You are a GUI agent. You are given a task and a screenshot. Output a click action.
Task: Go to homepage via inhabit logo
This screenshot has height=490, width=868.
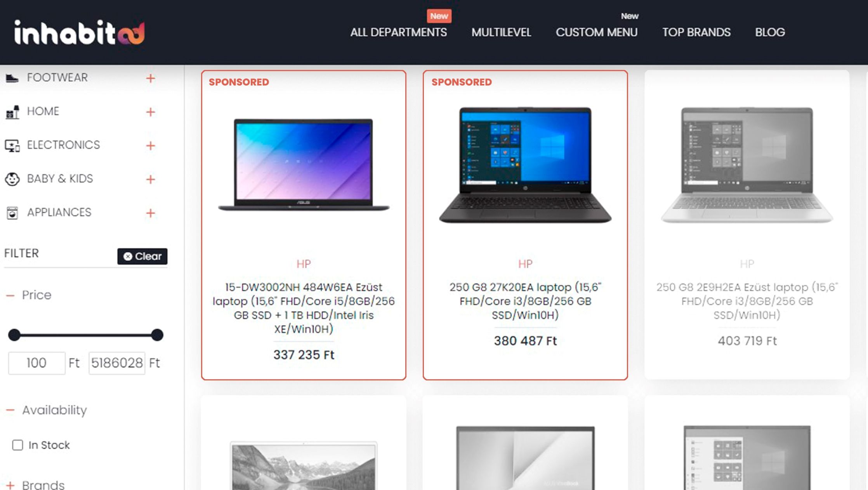click(x=80, y=32)
